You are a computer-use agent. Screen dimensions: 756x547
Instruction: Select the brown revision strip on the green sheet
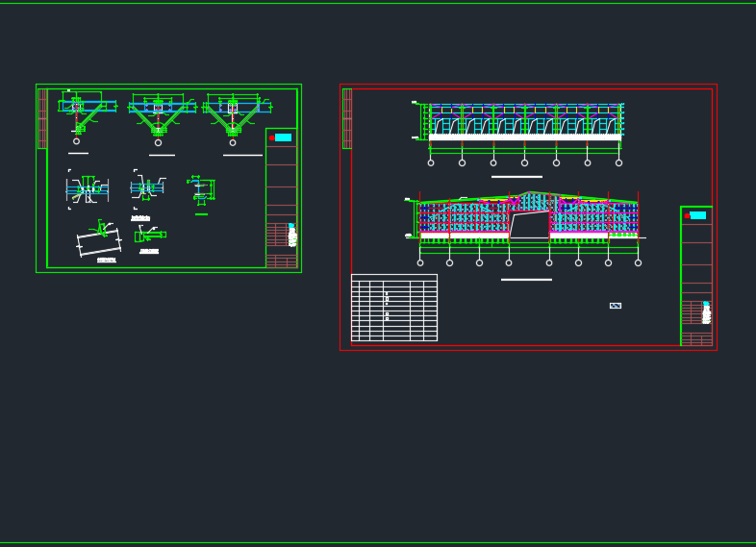(x=42, y=118)
